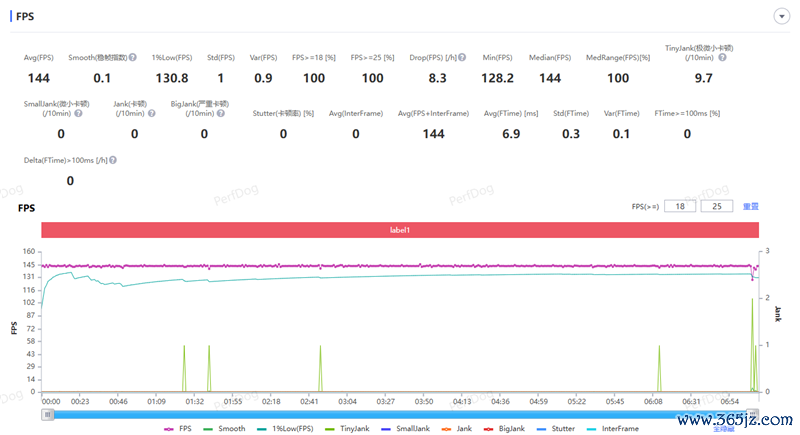Collapse the FPS panel with the arrow button
The width and height of the screenshot is (800, 435).
point(781,16)
